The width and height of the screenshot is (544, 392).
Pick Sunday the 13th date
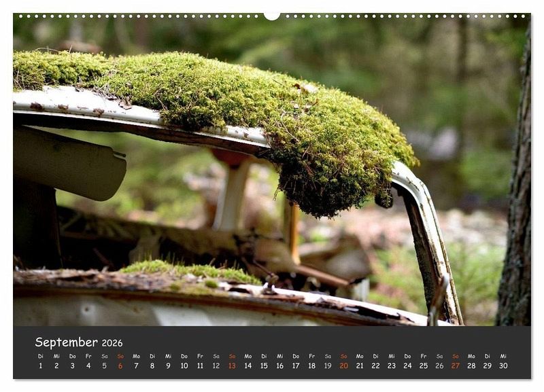coord(232,366)
